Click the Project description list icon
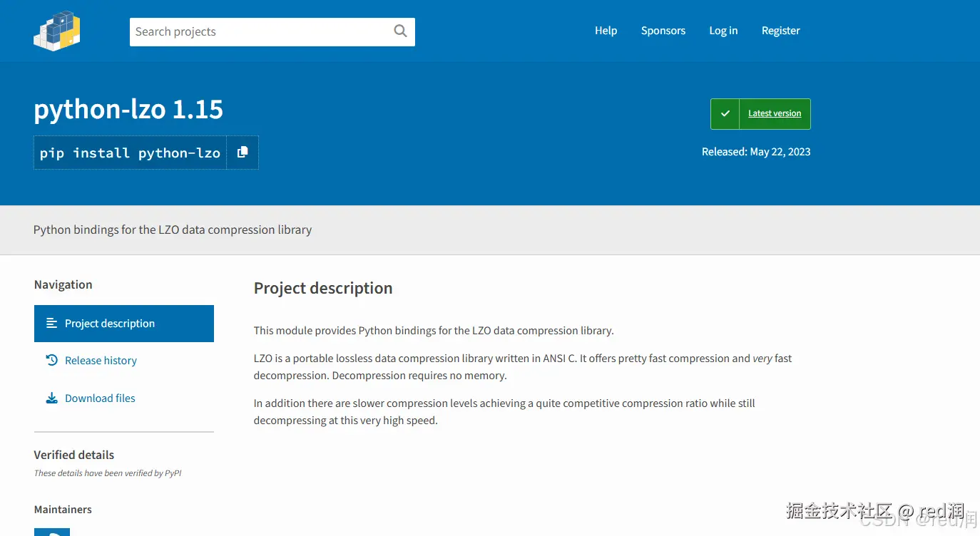Image resolution: width=980 pixels, height=536 pixels. tap(51, 323)
